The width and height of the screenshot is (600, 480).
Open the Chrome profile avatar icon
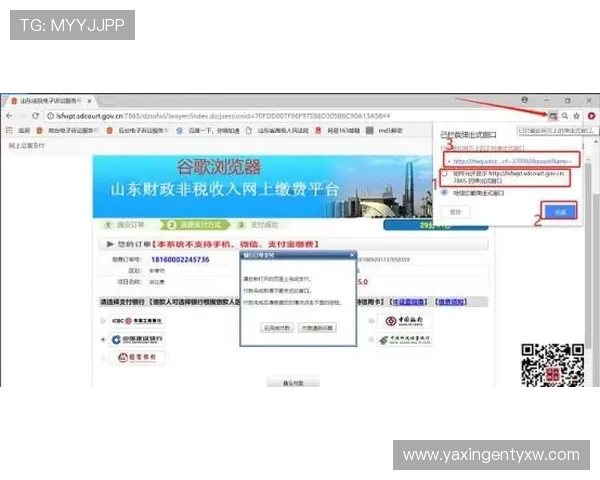click(525, 100)
